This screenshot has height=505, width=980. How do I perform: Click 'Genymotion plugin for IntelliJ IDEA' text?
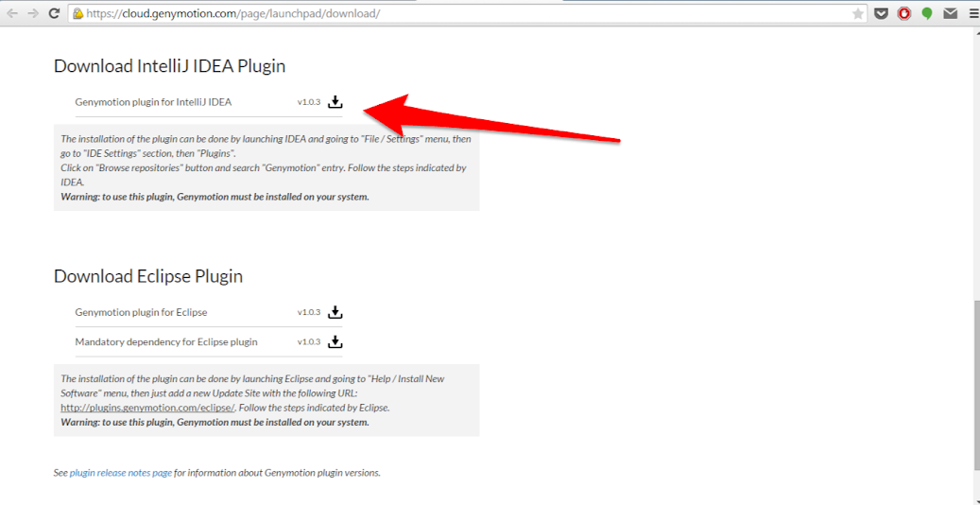click(x=153, y=102)
